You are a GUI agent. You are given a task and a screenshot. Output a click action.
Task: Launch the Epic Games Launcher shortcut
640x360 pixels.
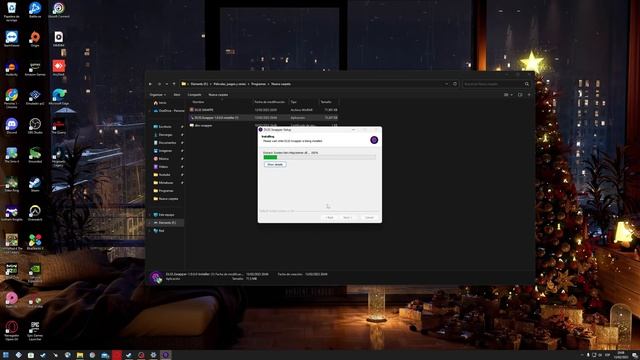[x=35, y=331]
